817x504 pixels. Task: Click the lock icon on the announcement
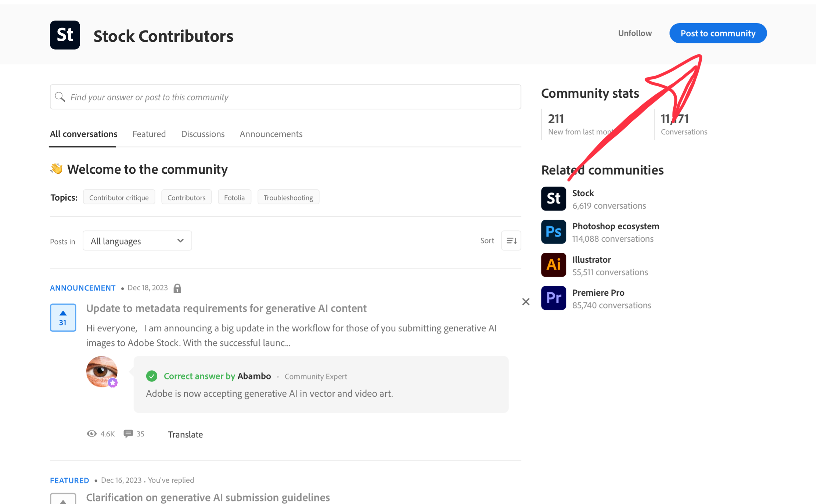(177, 288)
